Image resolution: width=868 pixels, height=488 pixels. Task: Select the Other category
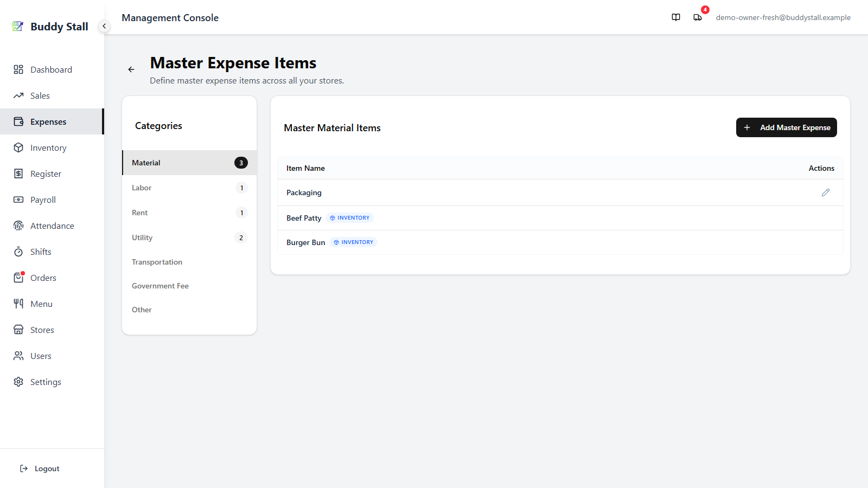[x=189, y=310]
